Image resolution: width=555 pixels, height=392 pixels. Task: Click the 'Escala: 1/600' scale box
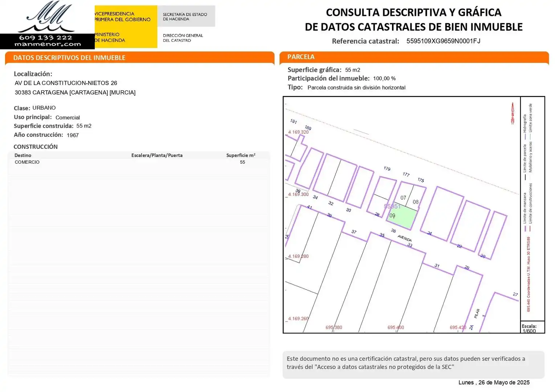532,327
